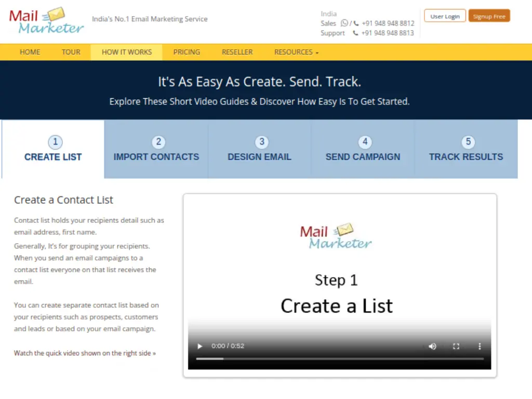The image size is (532, 399).
Task: Expand the Resources dropdown menu
Action: pyautogui.click(x=296, y=52)
